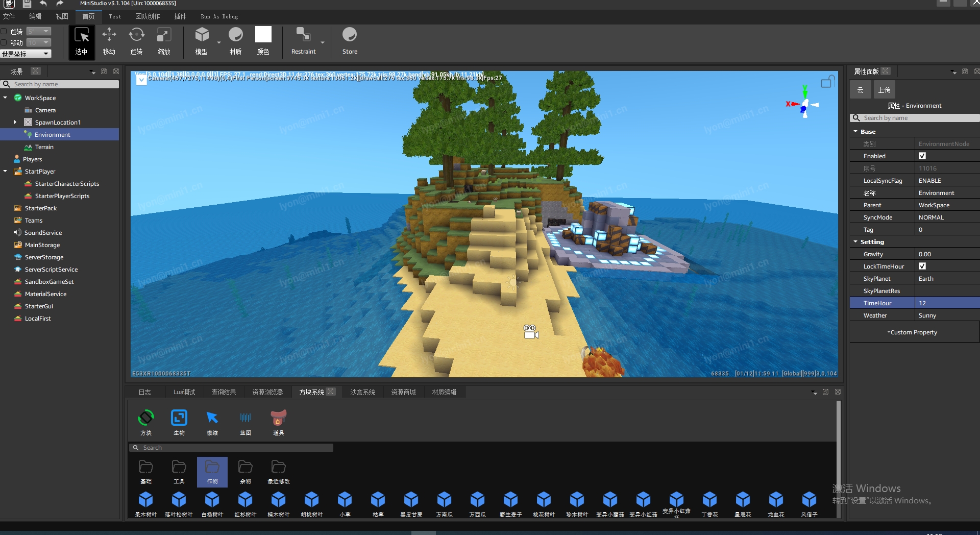Open the 视图 menu
The height and width of the screenshot is (535, 980).
62,16
